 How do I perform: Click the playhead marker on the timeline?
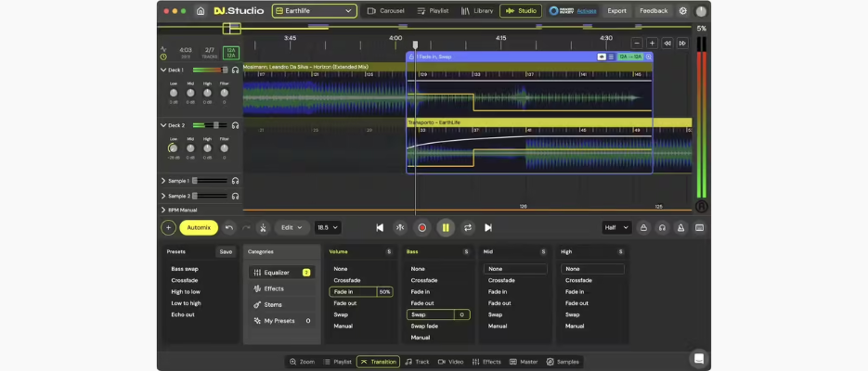click(415, 45)
